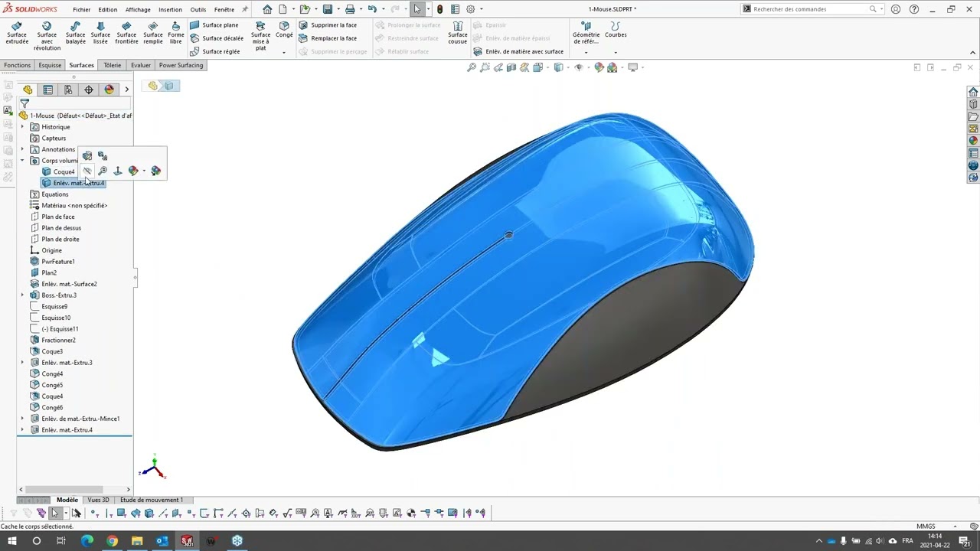This screenshot has width=980, height=551.
Task: Select the Surface remplie tool
Action: (x=153, y=33)
